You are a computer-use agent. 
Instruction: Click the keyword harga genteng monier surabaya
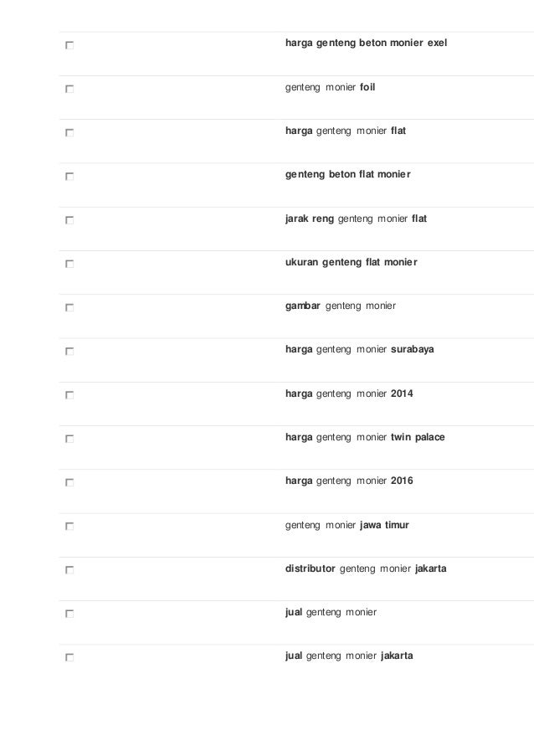(360, 350)
